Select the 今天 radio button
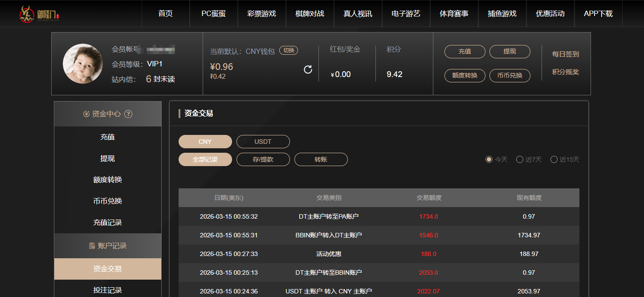This screenshot has width=644, height=297. pyautogui.click(x=489, y=159)
